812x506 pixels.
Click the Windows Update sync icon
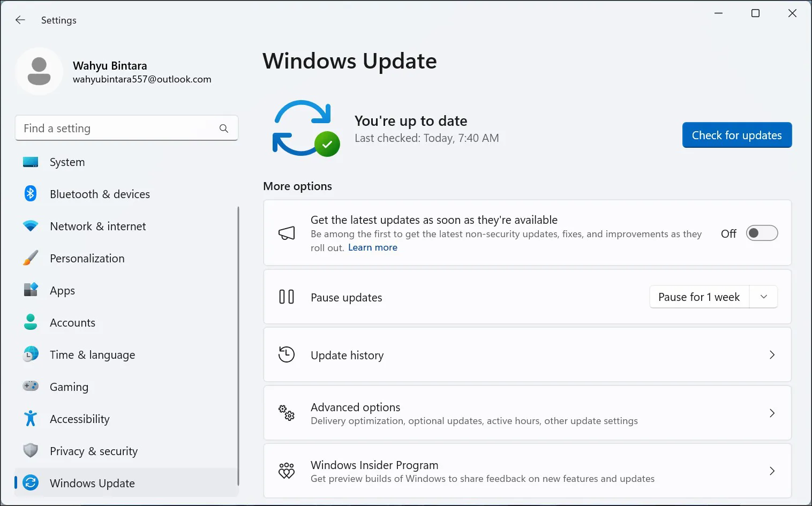coord(30,482)
